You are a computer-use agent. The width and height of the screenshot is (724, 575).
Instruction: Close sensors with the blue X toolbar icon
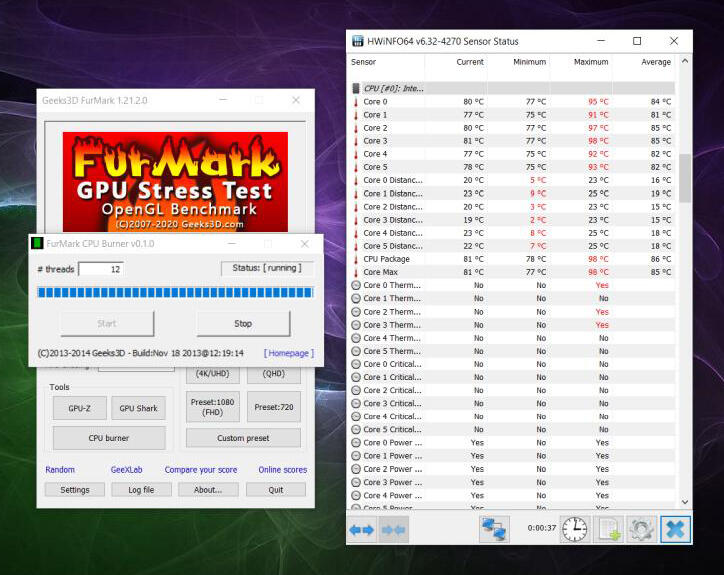pyautogui.click(x=675, y=529)
